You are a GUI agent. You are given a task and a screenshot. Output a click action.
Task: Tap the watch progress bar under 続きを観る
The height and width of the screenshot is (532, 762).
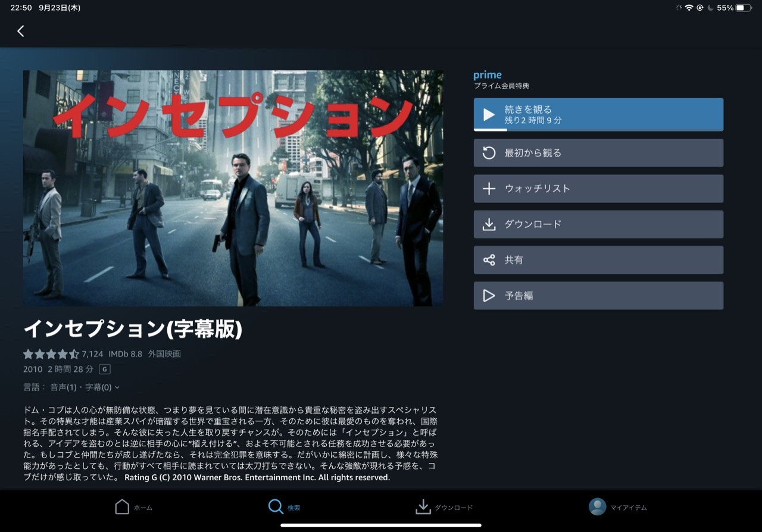(598, 129)
